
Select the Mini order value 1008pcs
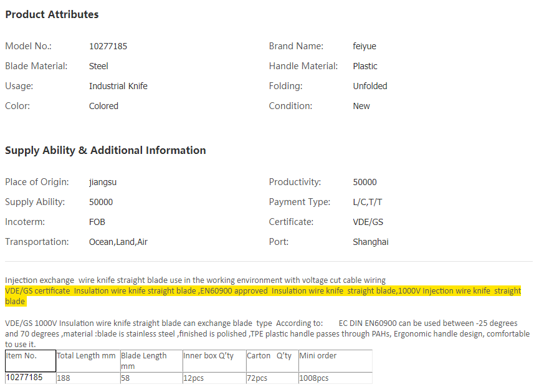[x=314, y=378]
